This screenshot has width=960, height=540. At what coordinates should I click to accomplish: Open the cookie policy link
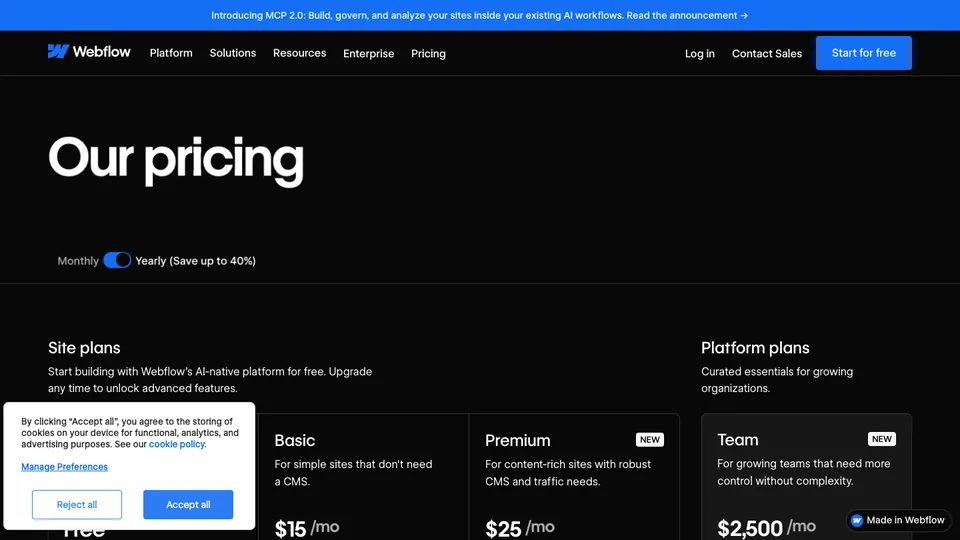[177, 444]
